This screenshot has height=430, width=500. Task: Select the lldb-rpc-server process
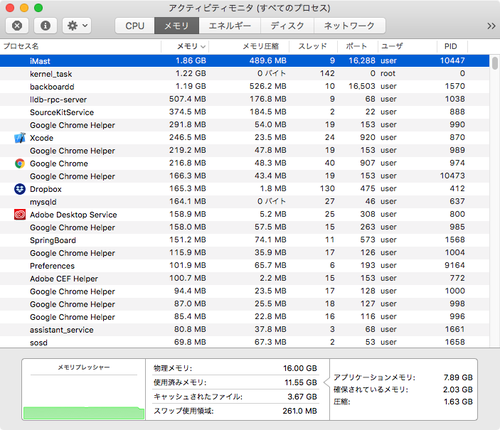click(245, 99)
